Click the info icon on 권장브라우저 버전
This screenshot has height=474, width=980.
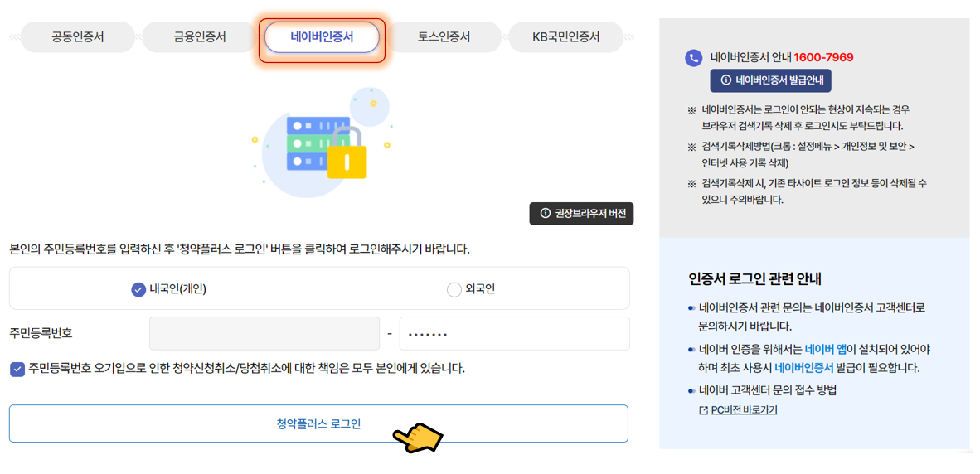[545, 214]
